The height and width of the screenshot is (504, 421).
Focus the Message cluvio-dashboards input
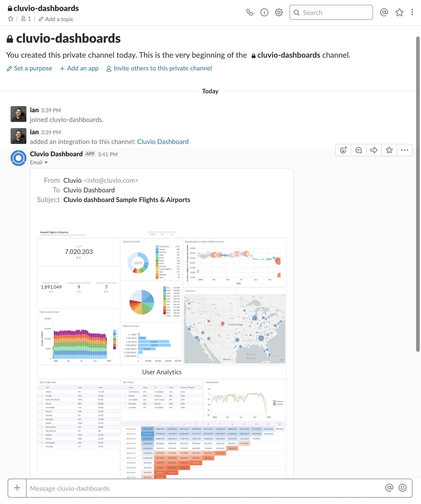click(x=204, y=488)
